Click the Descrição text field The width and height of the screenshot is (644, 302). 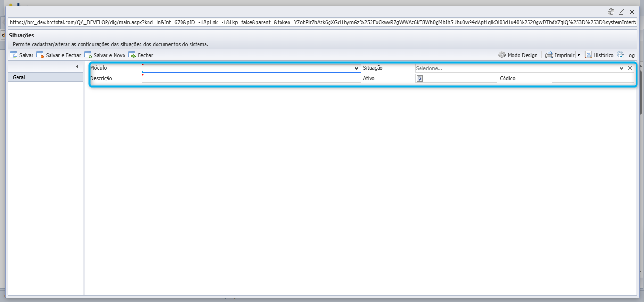click(x=251, y=79)
